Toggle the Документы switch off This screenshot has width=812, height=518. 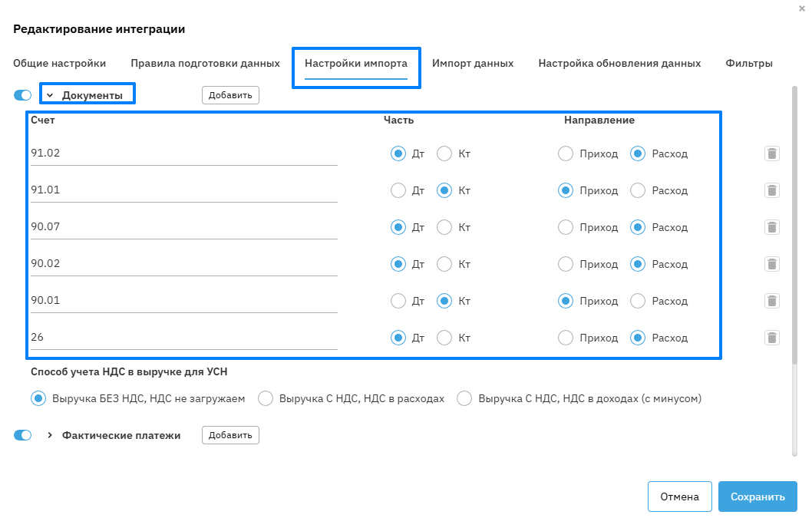[23, 95]
